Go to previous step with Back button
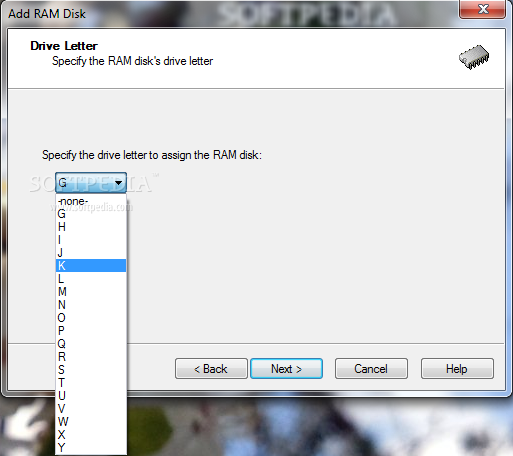This screenshot has width=513, height=456. pyautogui.click(x=211, y=369)
